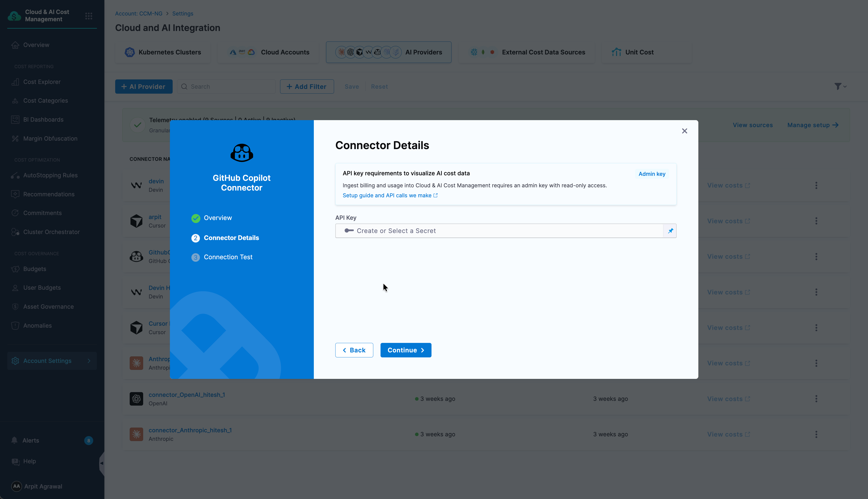The width and height of the screenshot is (868, 499).
Task: Collapse the sidebar with the arrow handle
Action: (x=101, y=463)
